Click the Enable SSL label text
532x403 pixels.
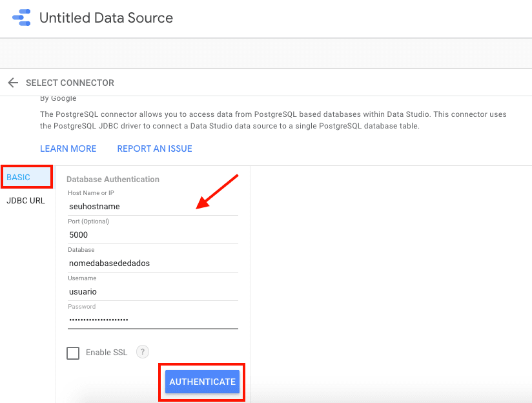pos(106,353)
